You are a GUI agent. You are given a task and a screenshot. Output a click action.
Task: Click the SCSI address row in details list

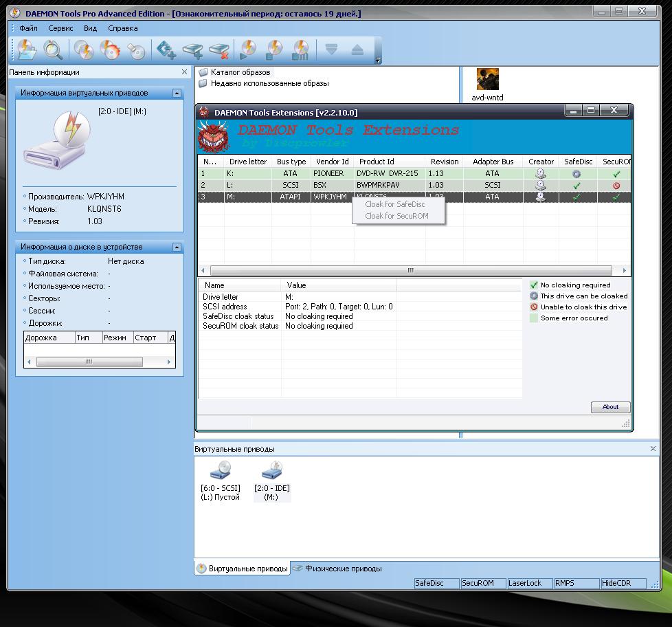tap(360, 307)
